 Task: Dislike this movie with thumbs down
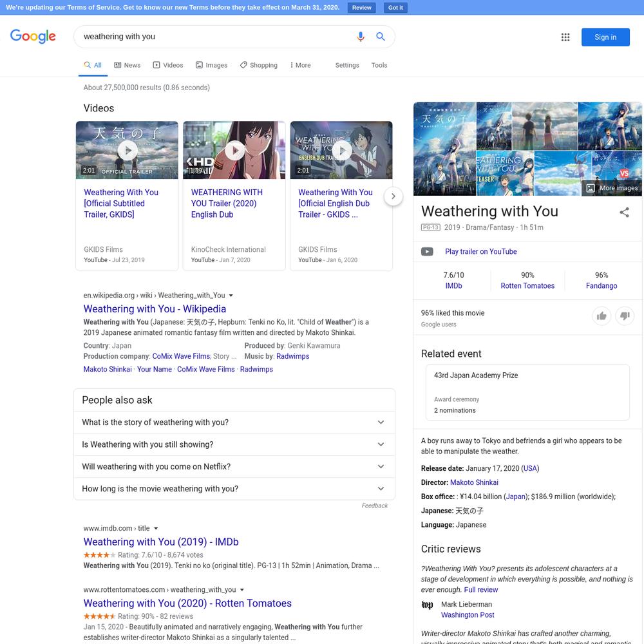point(625,316)
